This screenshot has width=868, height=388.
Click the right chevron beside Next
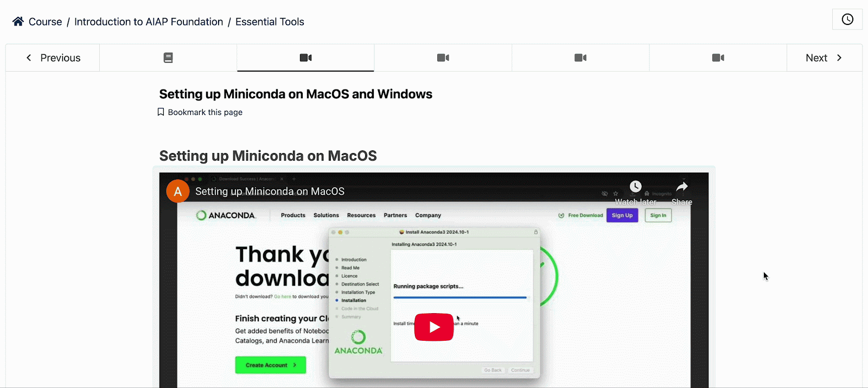(839, 58)
